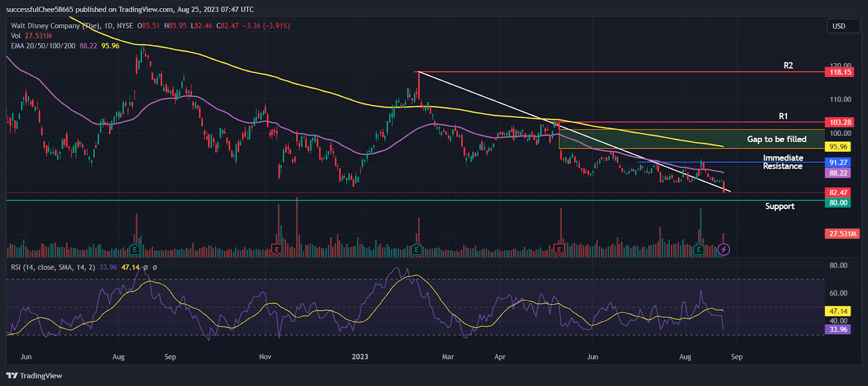Screen dimensions: 868x386
Task: Select the "R1" annotation text
Action: [x=783, y=117]
